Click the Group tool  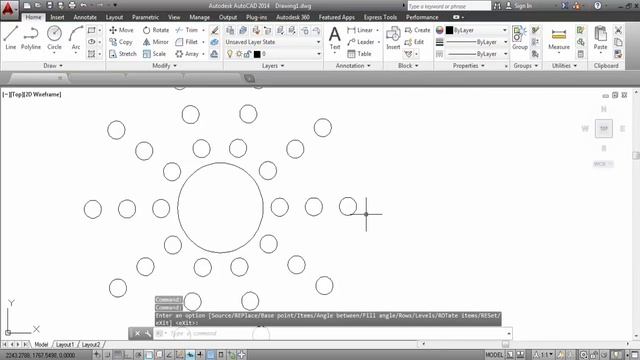click(x=520, y=38)
